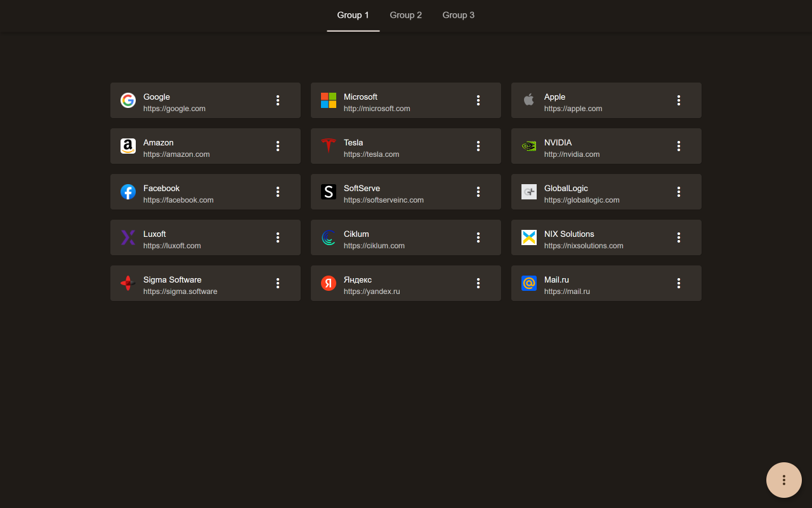This screenshot has width=812, height=508.
Task: Click the Tesla logo icon
Action: [329, 146]
